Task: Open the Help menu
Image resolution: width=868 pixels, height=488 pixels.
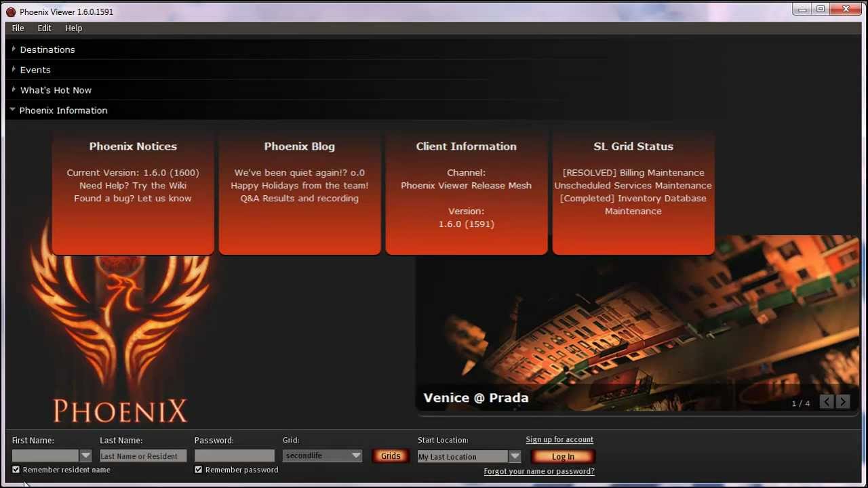Action: click(x=73, y=28)
